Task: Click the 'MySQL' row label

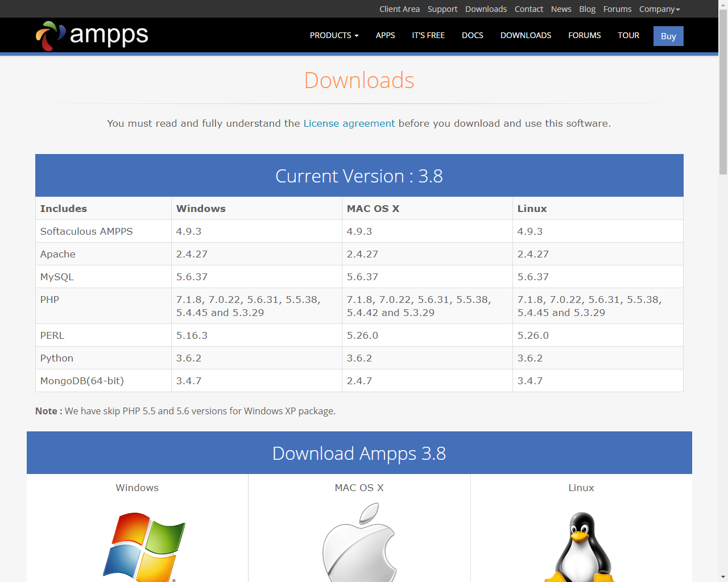Action: click(x=57, y=277)
